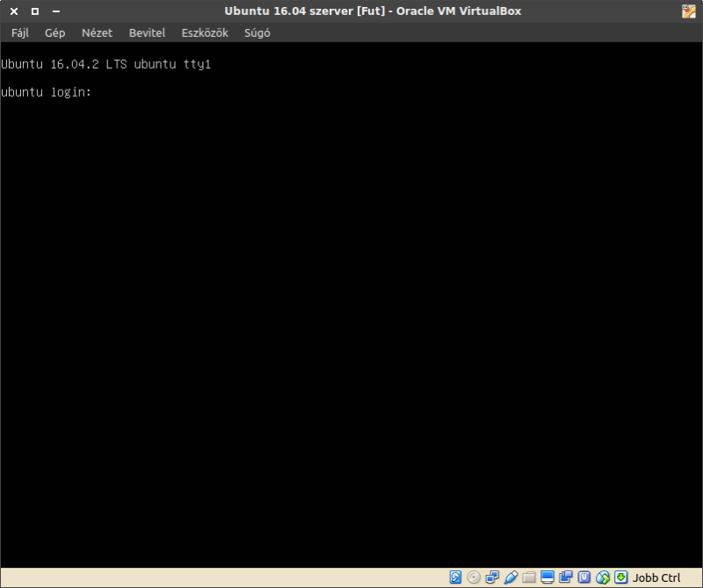Image resolution: width=703 pixels, height=588 pixels.
Task: Click the VirtualBox icon in title bar
Action: point(689,11)
